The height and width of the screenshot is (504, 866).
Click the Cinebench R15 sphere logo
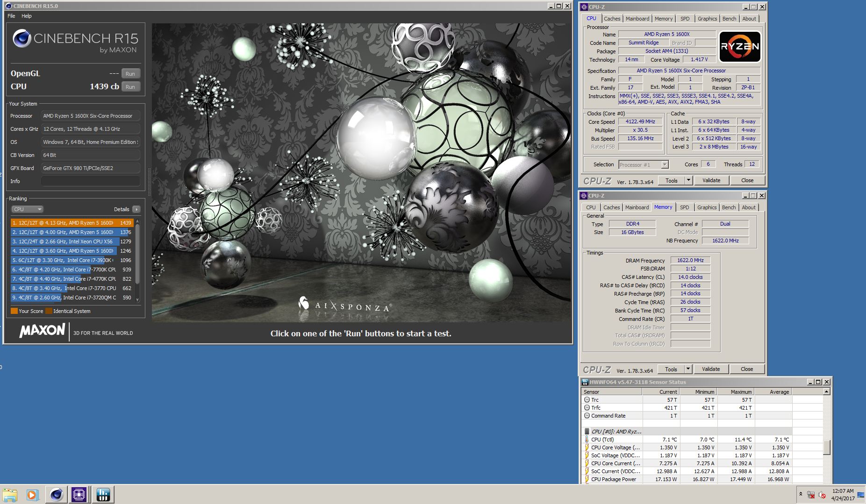[21, 38]
